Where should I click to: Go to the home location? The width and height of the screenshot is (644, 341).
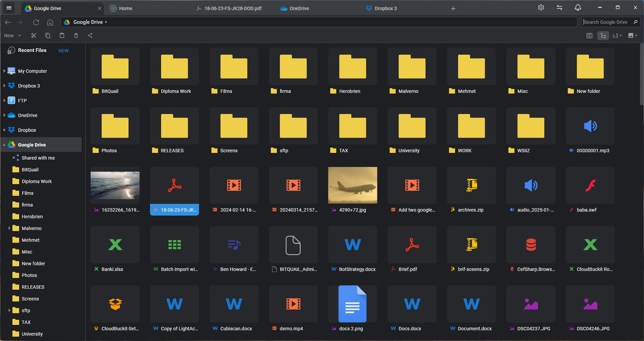[50, 22]
